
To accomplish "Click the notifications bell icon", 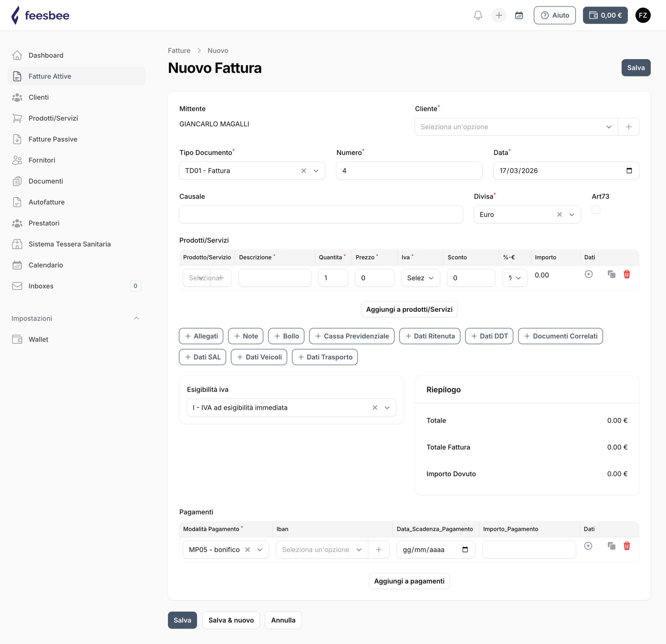I will [x=478, y=15].
